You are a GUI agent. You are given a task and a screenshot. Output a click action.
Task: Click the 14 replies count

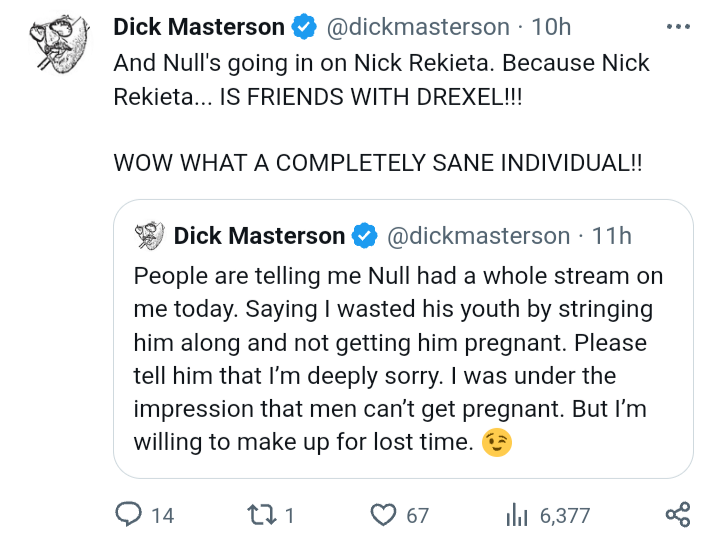click(x=162, y=515)
